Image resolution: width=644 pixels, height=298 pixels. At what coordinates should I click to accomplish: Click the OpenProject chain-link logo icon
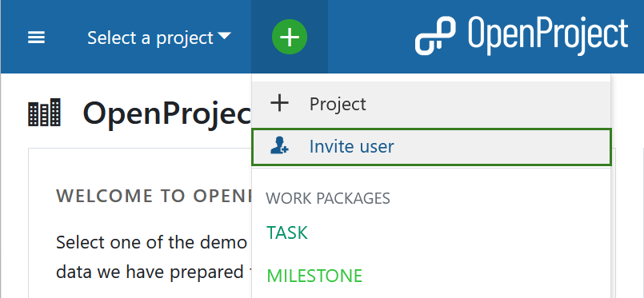(435, 36)
